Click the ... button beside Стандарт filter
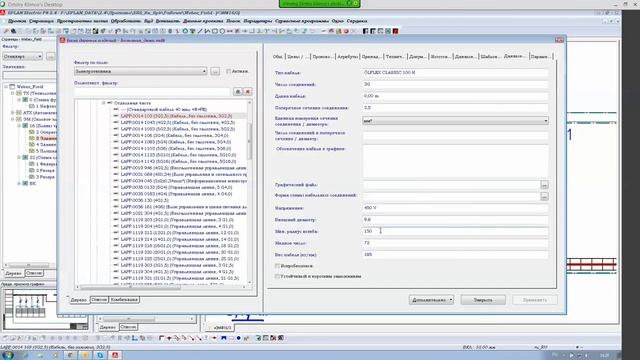Screen dimensions: 640x360 51,56
